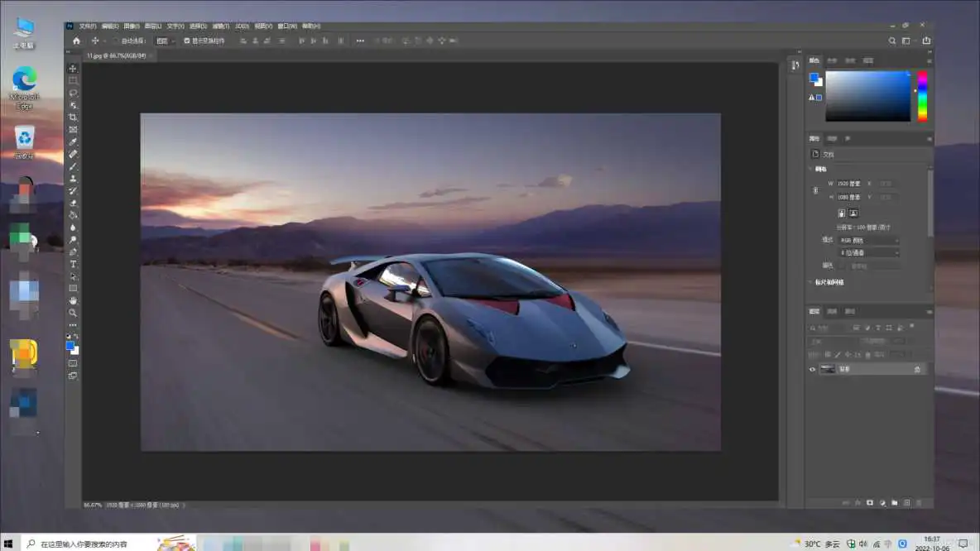Click the Windows taskbar search box
The height and width of the screenshot is (551, 980).
83,544
